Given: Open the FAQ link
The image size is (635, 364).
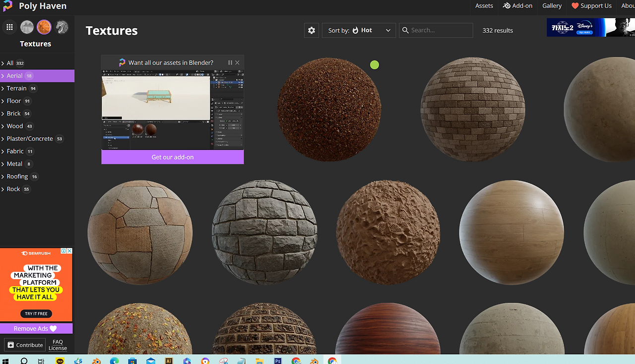Looking at the screenshot, I should [x=58, y=342].
